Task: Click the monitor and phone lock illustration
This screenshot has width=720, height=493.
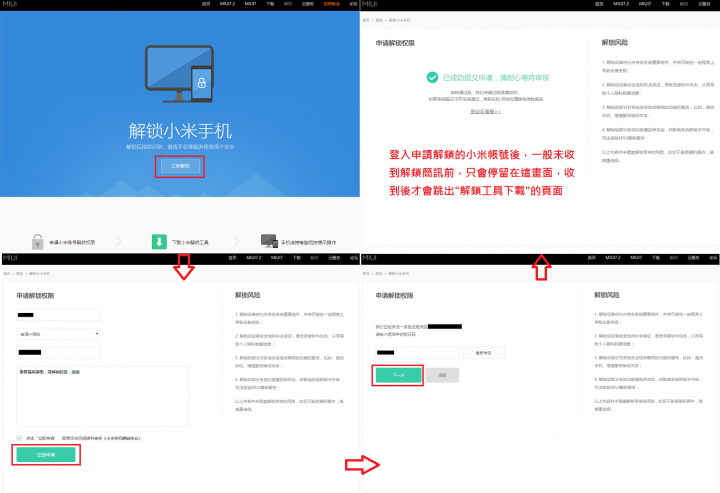Action: [180, 74]
